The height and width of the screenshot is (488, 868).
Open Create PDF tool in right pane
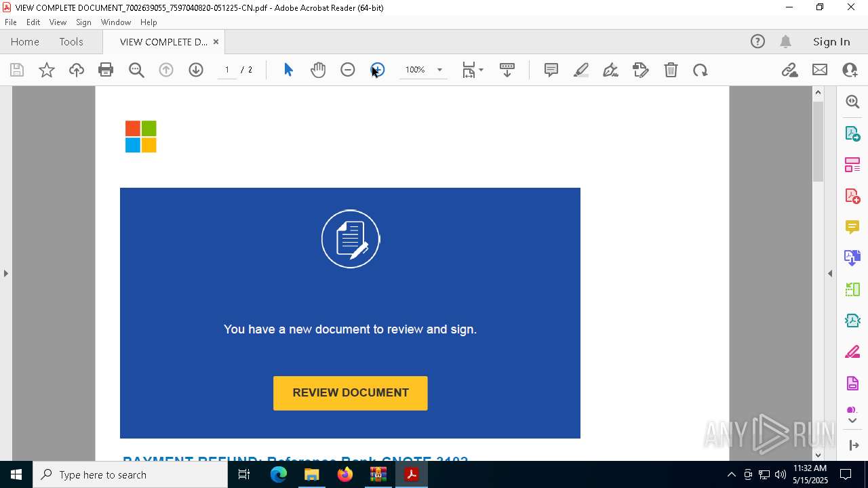[x=852, y=196]
